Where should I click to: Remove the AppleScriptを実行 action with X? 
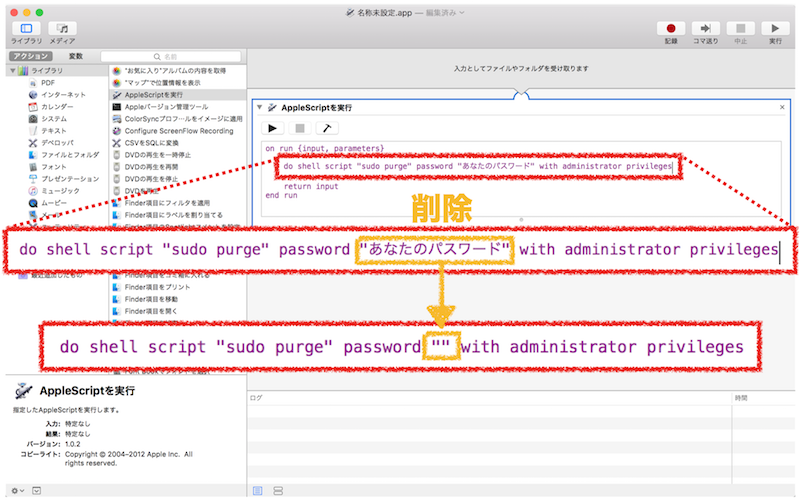pyautogui.click(x=782, y=107)
